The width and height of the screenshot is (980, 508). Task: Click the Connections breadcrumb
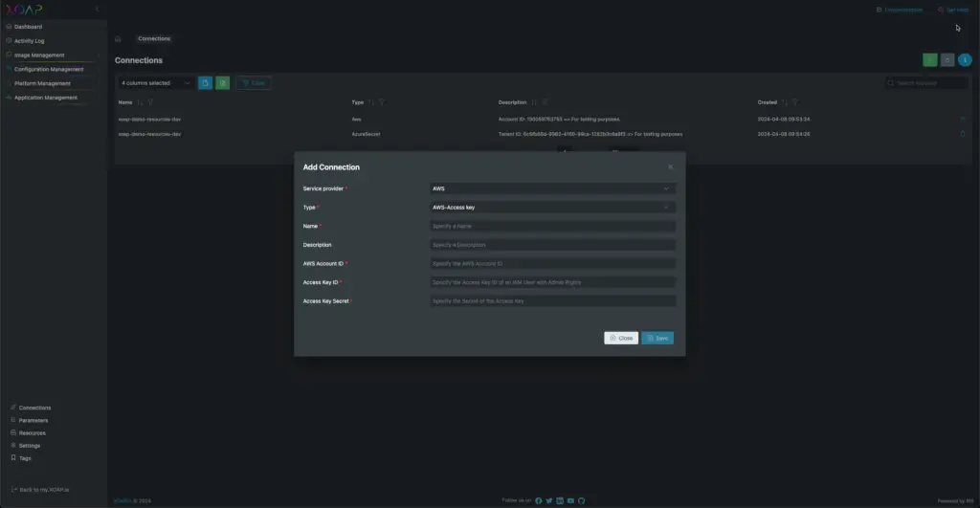coord(154,38)
